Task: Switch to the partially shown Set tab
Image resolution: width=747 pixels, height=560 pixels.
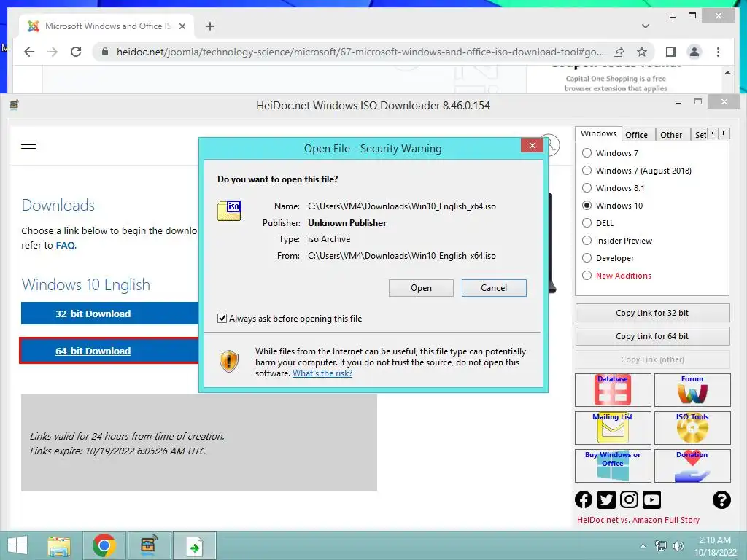Action: pos(700,135)
